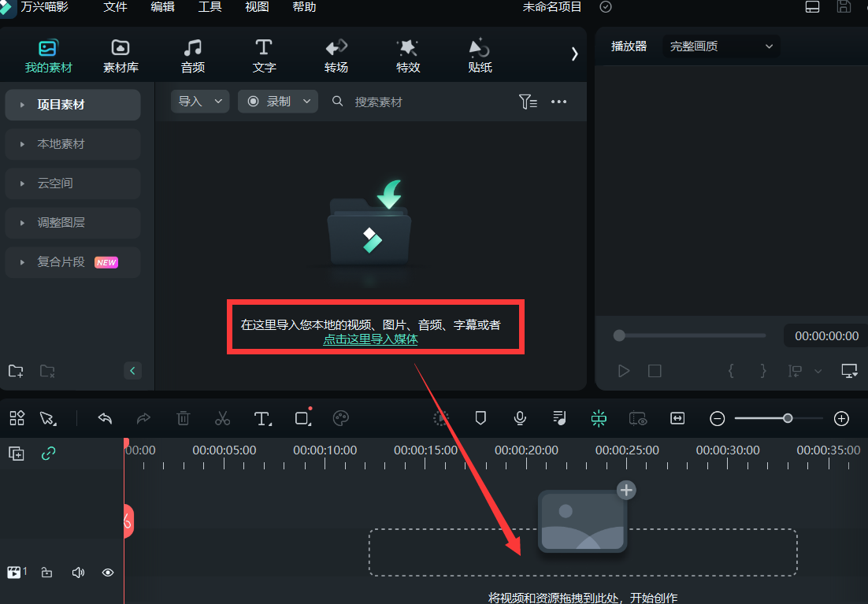Switch to the 转场 transitions tab
868x604 pixels.
336,55
